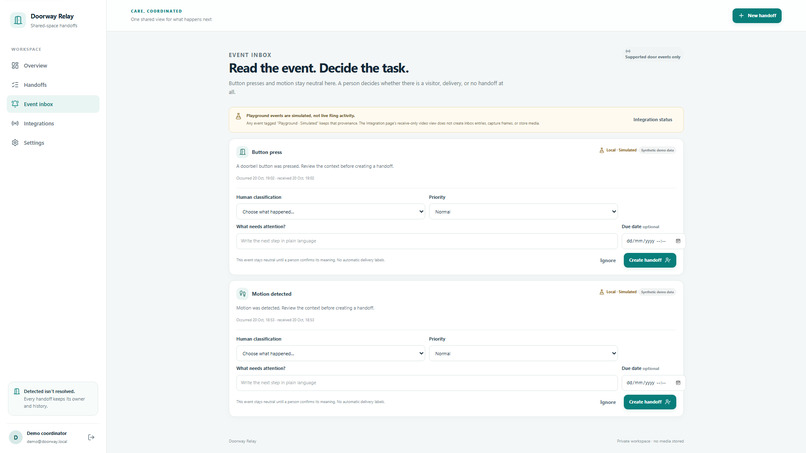Focus the attention field under Button press
The width and height of the screenshot is (806, 453).
point(427,241)
